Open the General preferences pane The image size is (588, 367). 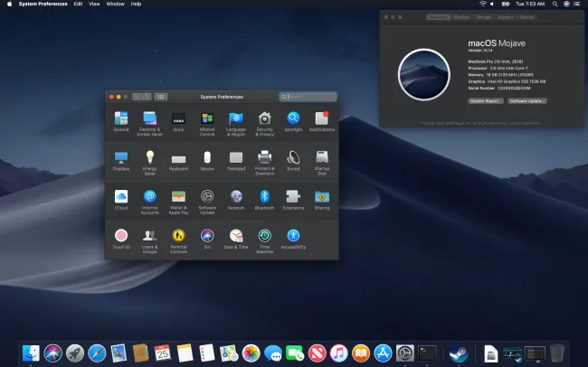121,118
